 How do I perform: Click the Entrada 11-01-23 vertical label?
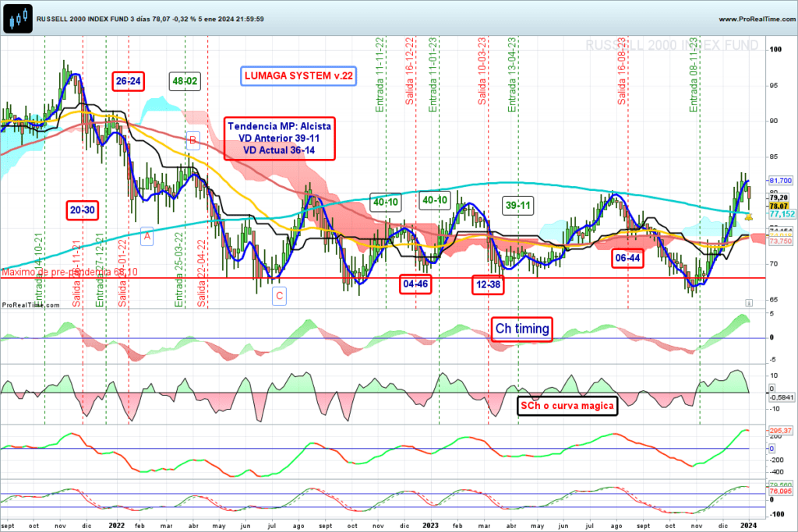pos(433,75)
